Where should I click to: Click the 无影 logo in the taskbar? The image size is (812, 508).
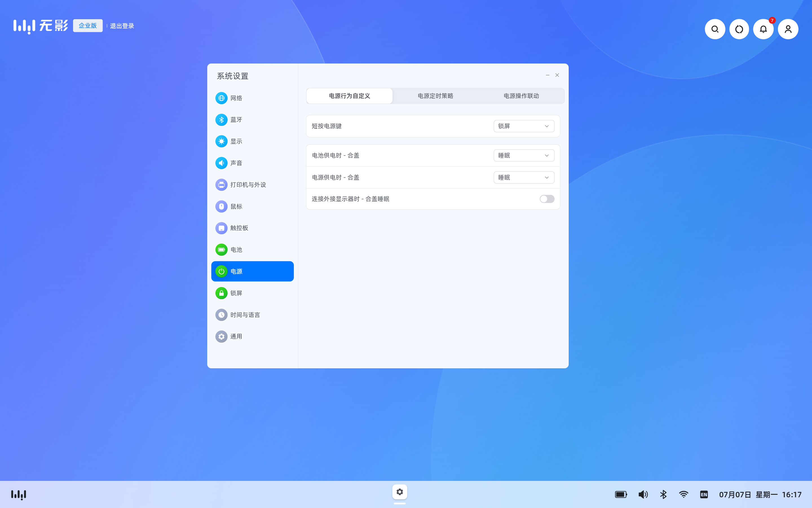coord(18,494)
